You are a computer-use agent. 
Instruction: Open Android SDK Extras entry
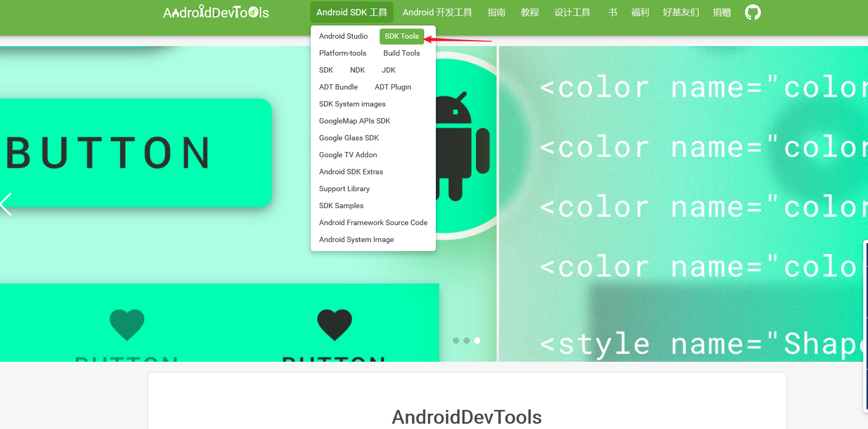click(x=351, y=172)
